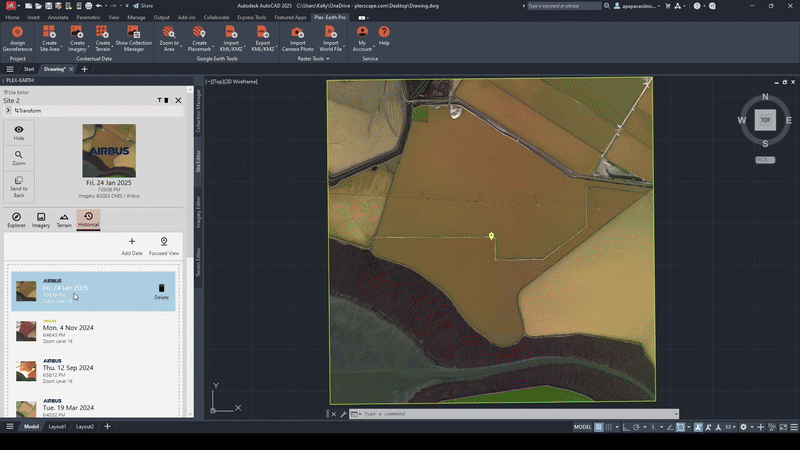Click the Create Imagery icon
The image size is (800, 450).
(x=77, y=32)
